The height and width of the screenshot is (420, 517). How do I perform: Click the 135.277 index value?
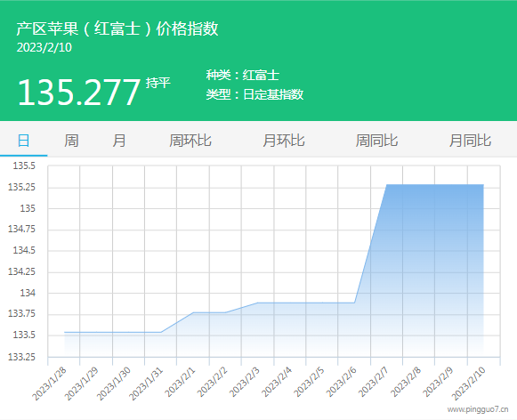(x=79, y=93)
